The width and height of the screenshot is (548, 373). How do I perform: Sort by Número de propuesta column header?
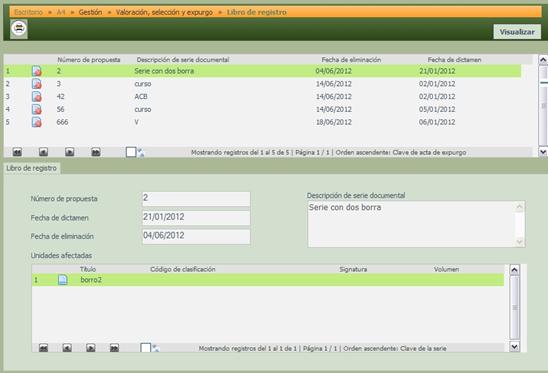[x=89, y=60]
